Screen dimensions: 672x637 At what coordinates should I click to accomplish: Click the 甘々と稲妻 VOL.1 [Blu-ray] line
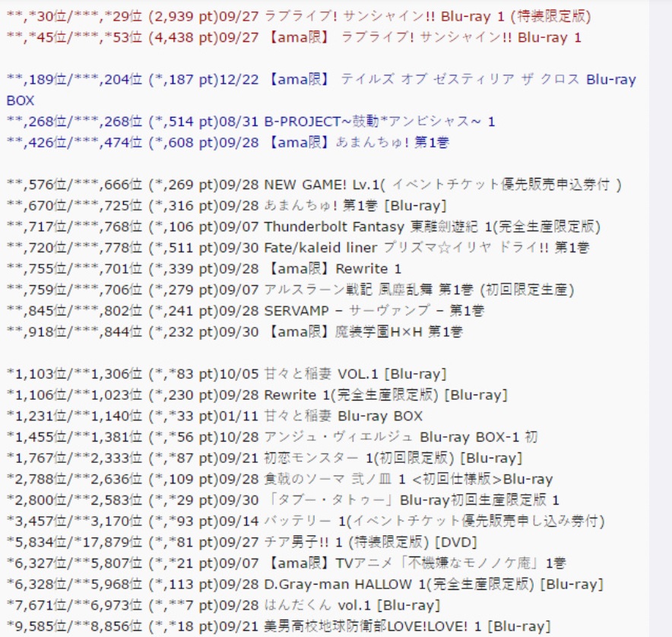point(227,374)
